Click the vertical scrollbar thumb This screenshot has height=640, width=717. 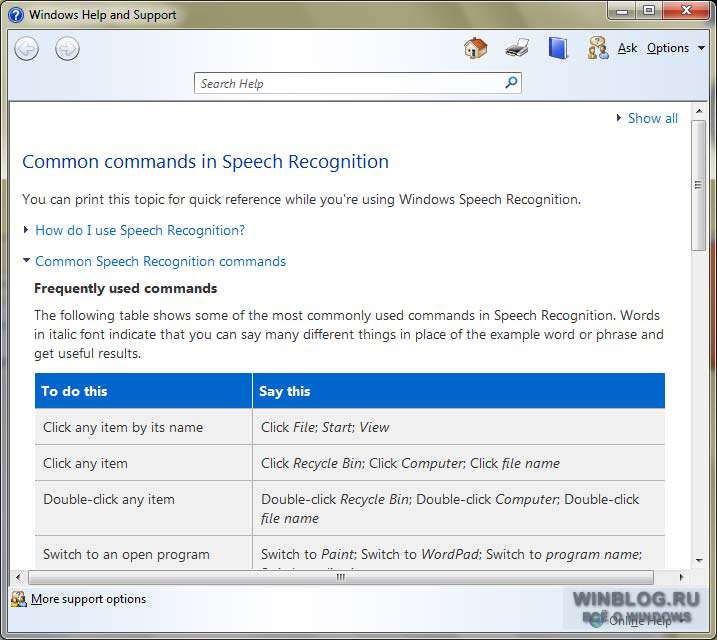tap(698, 185)
